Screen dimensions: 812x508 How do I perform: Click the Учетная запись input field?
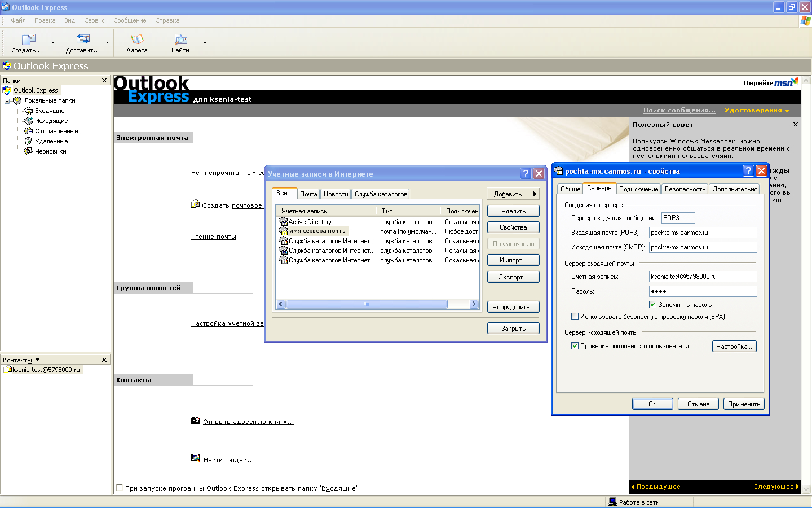pyautogui.click(x=703, y=277)
